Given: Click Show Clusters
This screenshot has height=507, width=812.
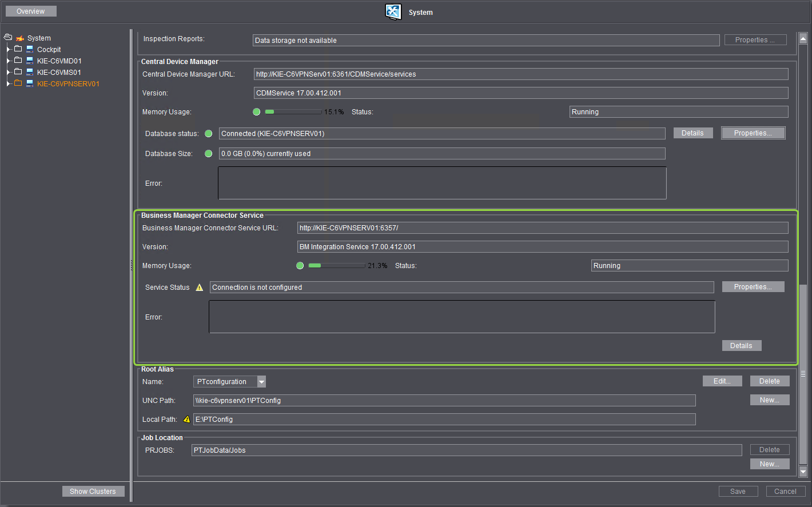Looking at the screenshot, I should pyautogui.click(x=93, y=491).
